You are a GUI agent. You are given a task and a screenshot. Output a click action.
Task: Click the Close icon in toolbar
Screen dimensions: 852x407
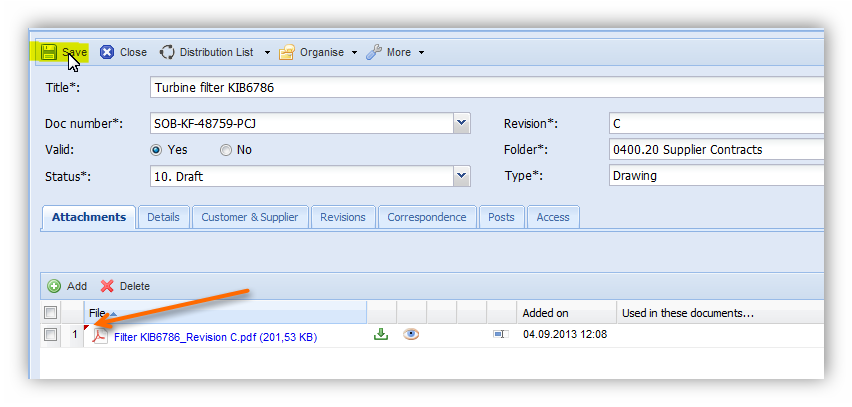click(107, 52)
